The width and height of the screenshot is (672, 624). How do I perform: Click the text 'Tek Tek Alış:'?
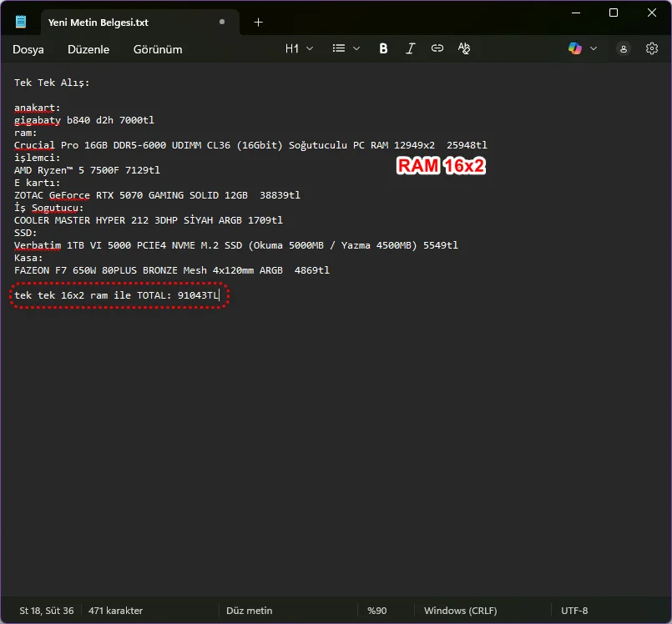(52, 83)
